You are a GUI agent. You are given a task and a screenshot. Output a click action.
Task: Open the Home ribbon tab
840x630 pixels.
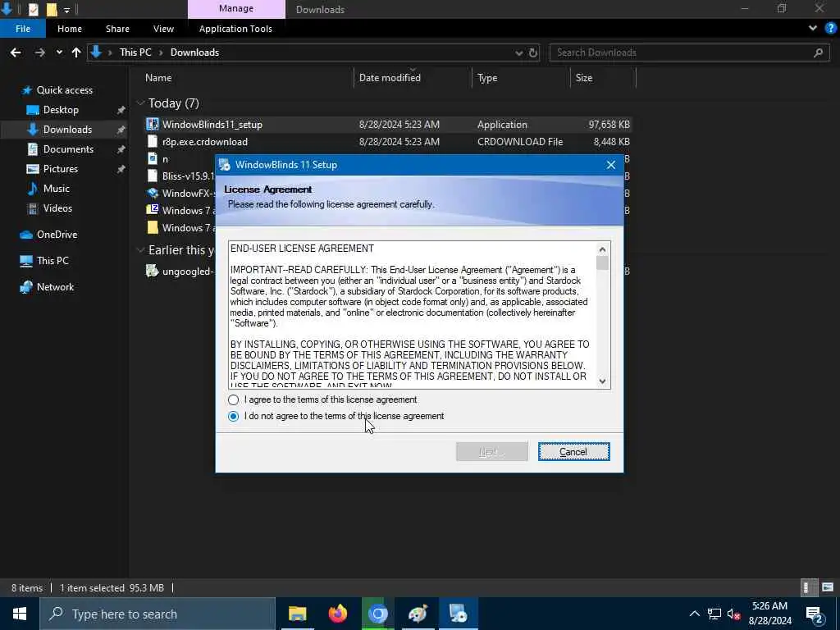click(x=70, y=29)
